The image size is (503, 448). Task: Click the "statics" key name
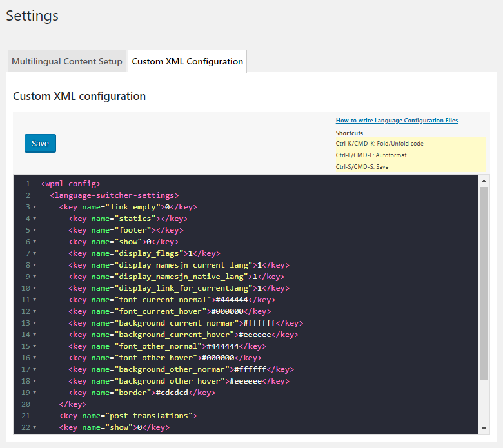pos(135,219)
